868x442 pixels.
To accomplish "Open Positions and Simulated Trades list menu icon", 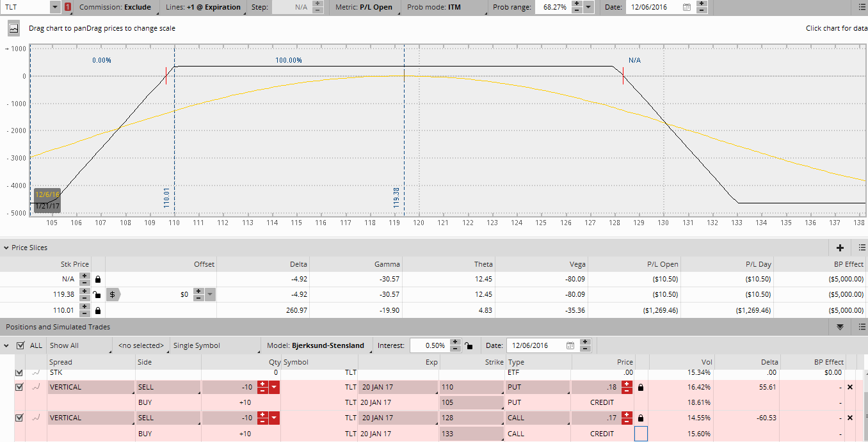I will [862, 327].
